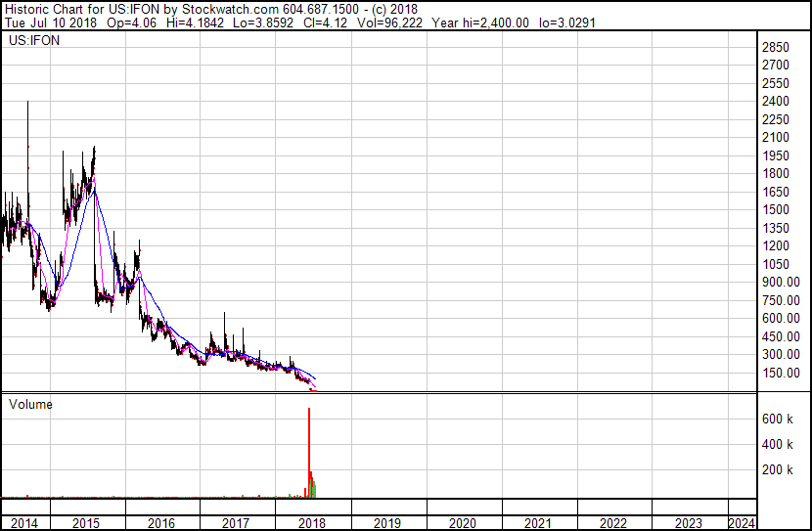Click the 2021 year label
812x531 pixels.
(537, 523)
